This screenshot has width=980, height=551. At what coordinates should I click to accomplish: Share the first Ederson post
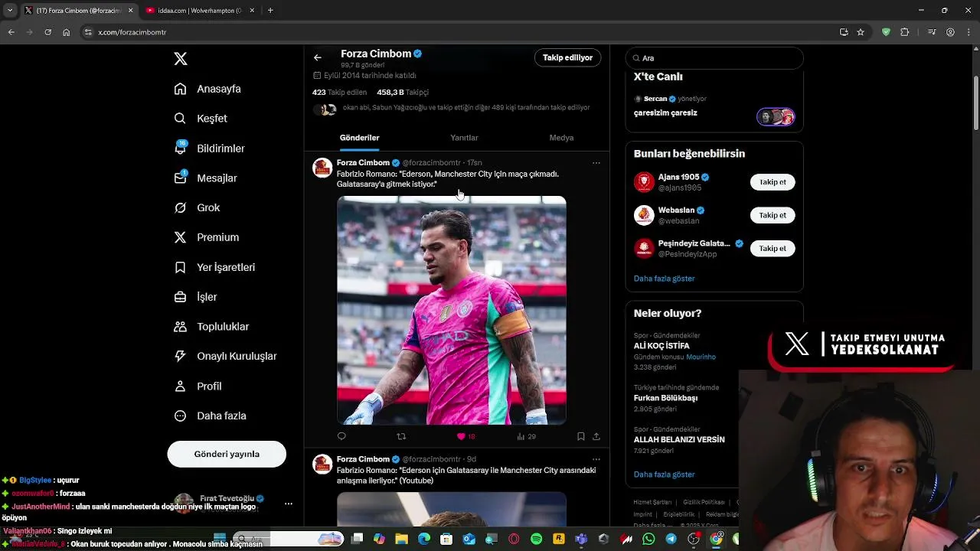click(596, 436)
